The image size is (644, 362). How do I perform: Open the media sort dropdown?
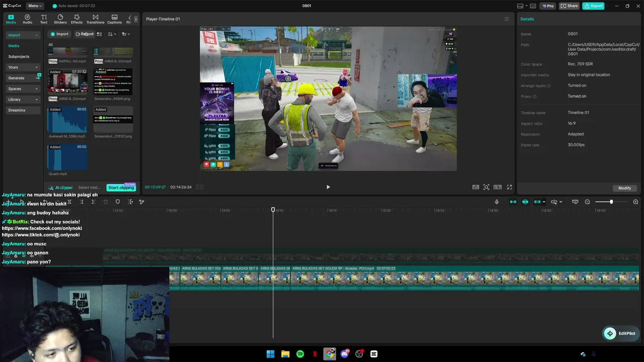(112, 34)
